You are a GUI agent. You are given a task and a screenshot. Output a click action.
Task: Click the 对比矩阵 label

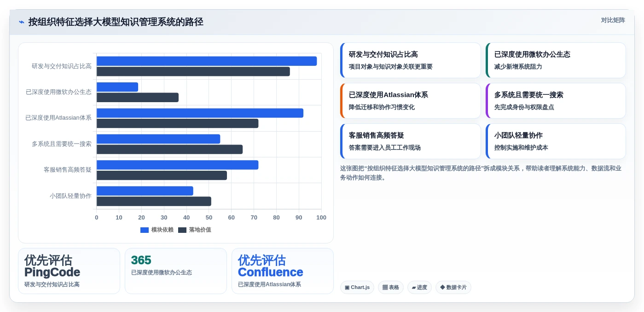[x=613, y=20]
